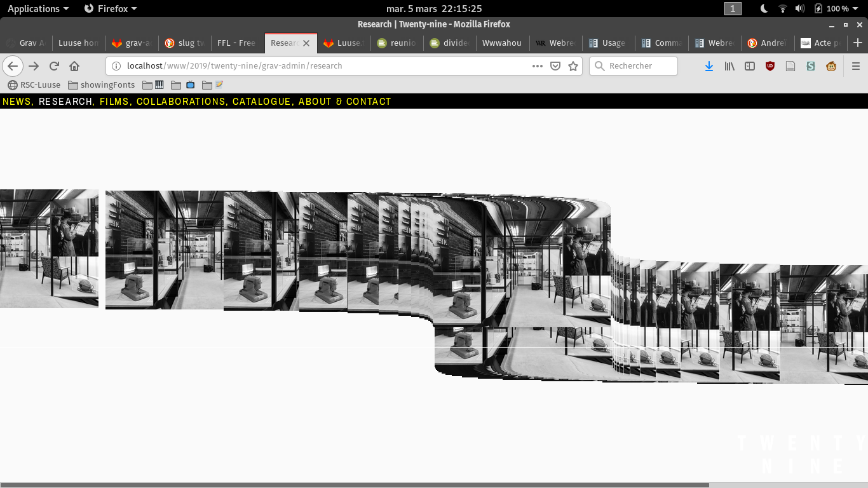Bookmark this page with the star icon

573,66
